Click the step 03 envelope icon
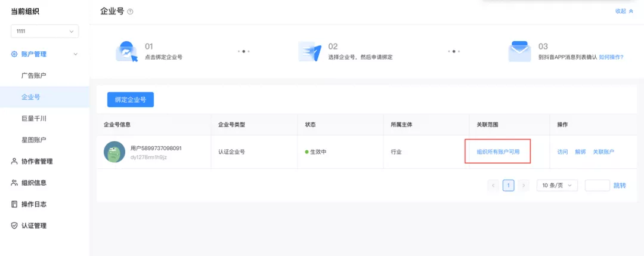This screenshot has width=644, height=256. pos(519,51)
